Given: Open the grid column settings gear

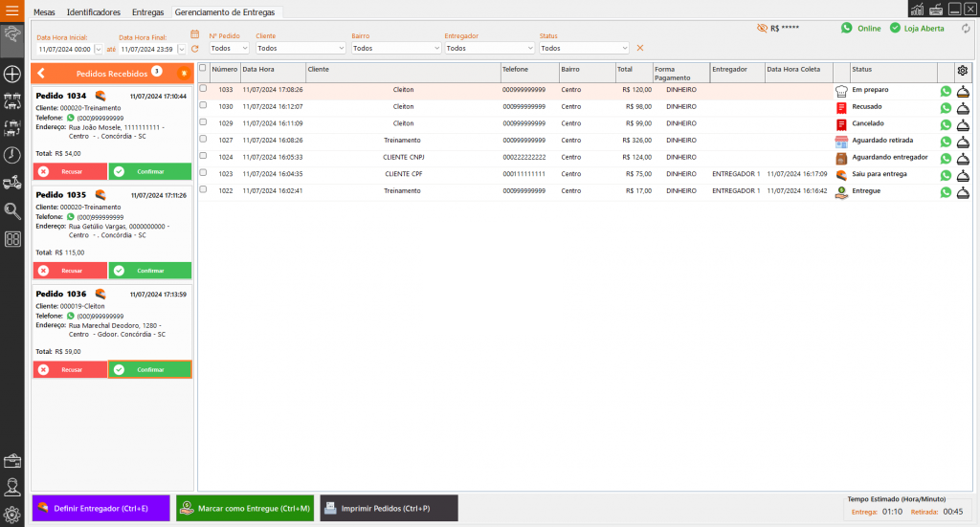Looking at the screenshot, I should pos(962,70).
